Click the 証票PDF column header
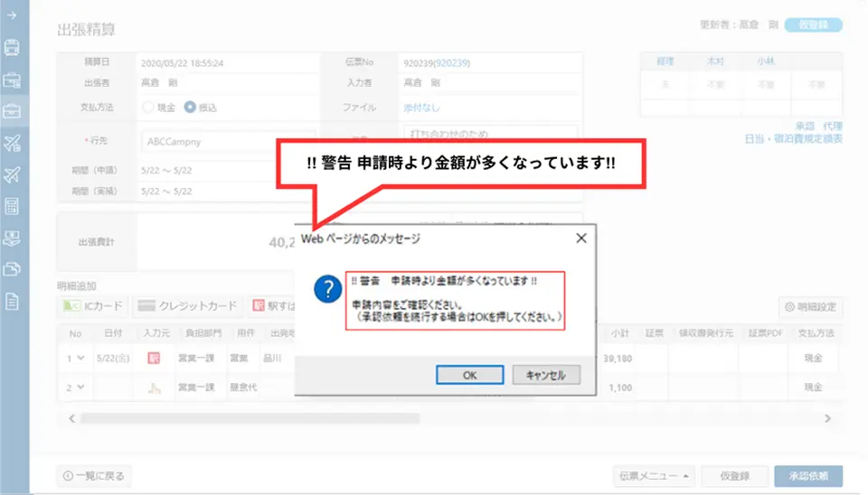The width and height of the screenshot is (868, 495). pos(766,333)
